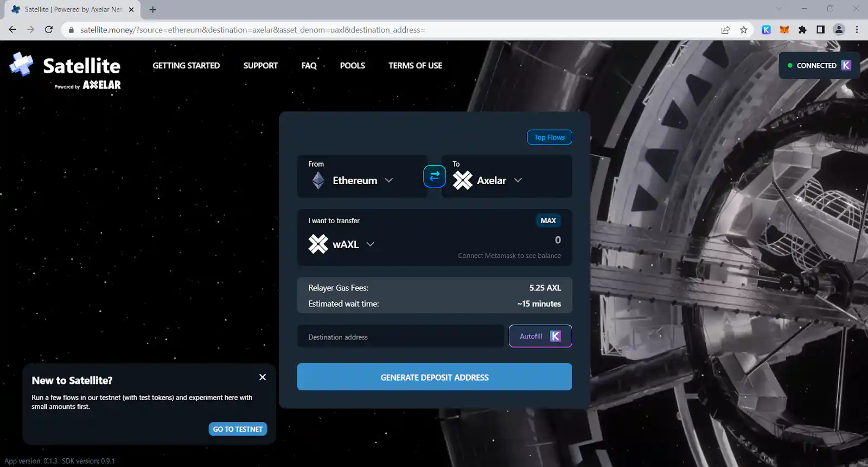Open FAQ menu item
The width and height of the screenshot is (868, 467).
pyautogui.click(x=309, y=66)
